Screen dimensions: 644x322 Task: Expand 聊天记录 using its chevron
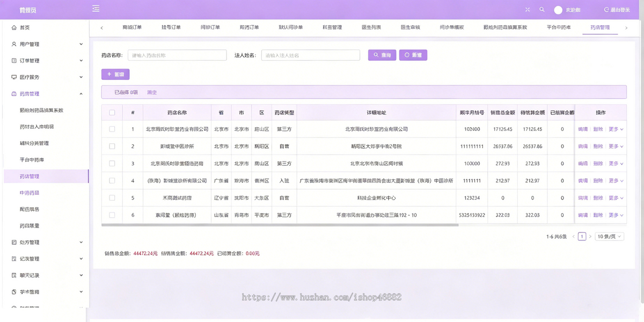(81, 275)
